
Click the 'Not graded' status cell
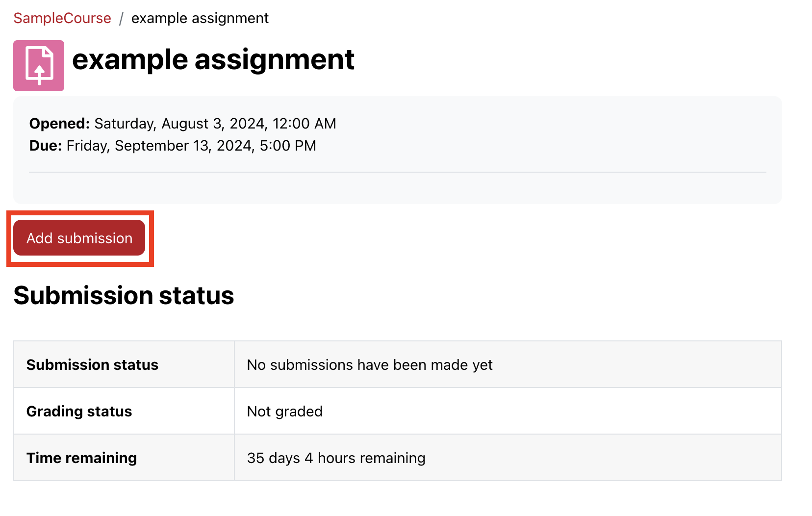click(x=284, y=412)
